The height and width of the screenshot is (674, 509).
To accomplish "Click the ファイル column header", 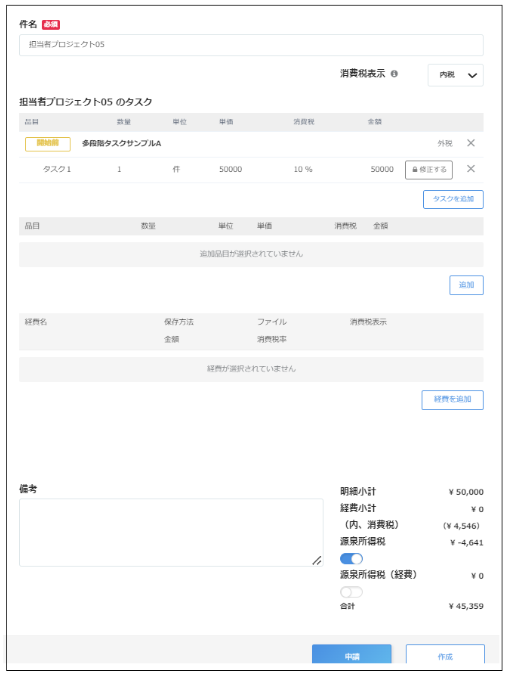I will (x=272, y=322).
